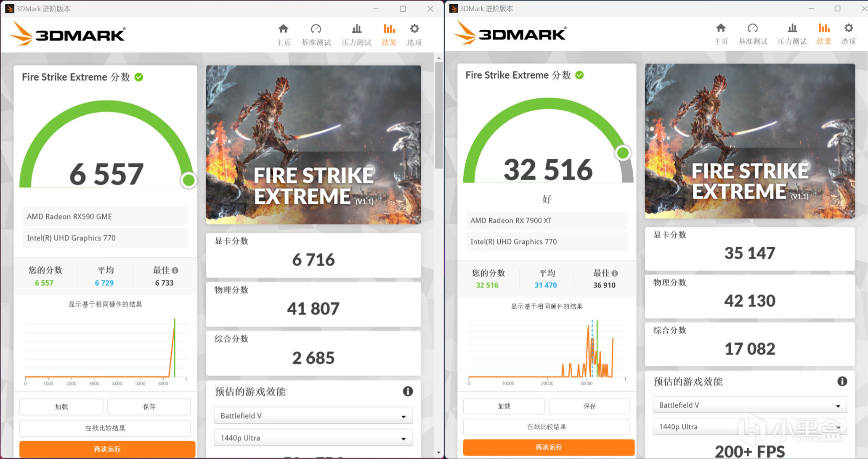Click home icon in left 3DMark window
868x459 pixels.
283,29
